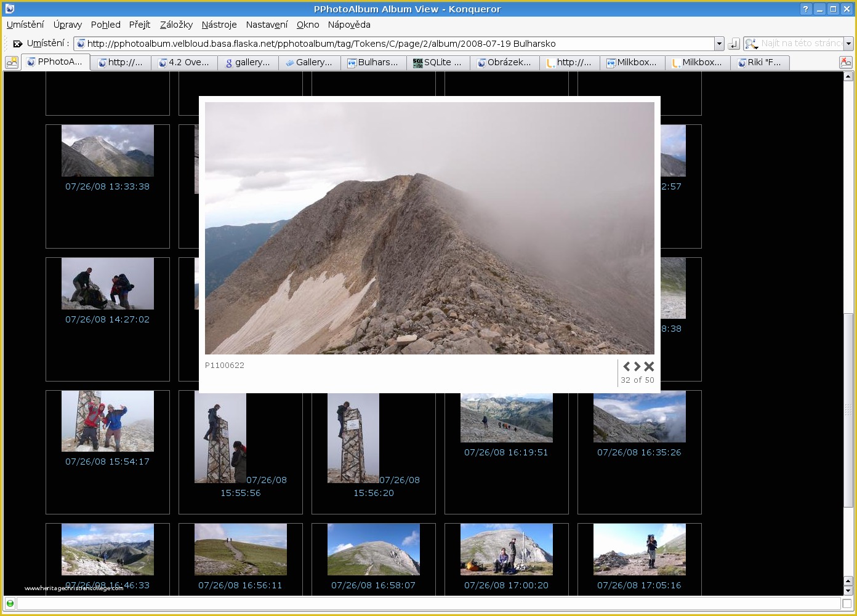Image resolution: width=857 pixels, height=616 pixels.
Task: Click the Go icon after the URL field
Action: coord(734,44)
